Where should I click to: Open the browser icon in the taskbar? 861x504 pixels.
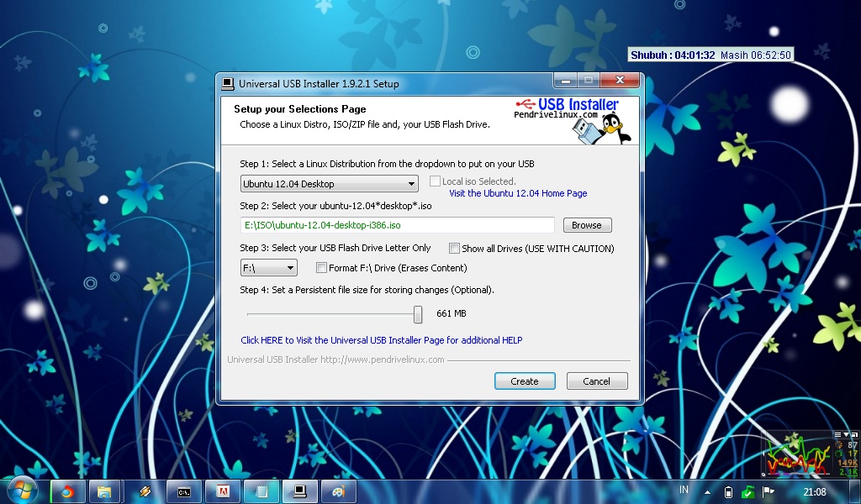pos(67,491)
